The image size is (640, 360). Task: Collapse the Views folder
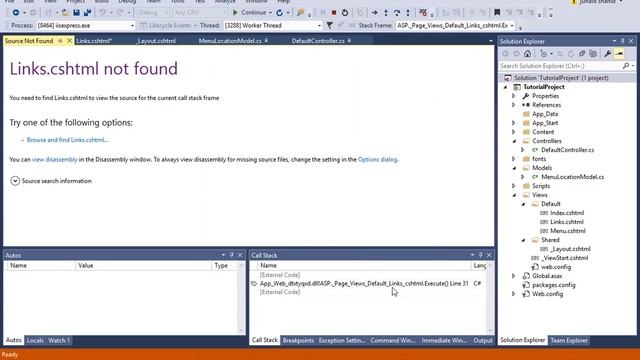pyautogui.click(x=514, y=195)
